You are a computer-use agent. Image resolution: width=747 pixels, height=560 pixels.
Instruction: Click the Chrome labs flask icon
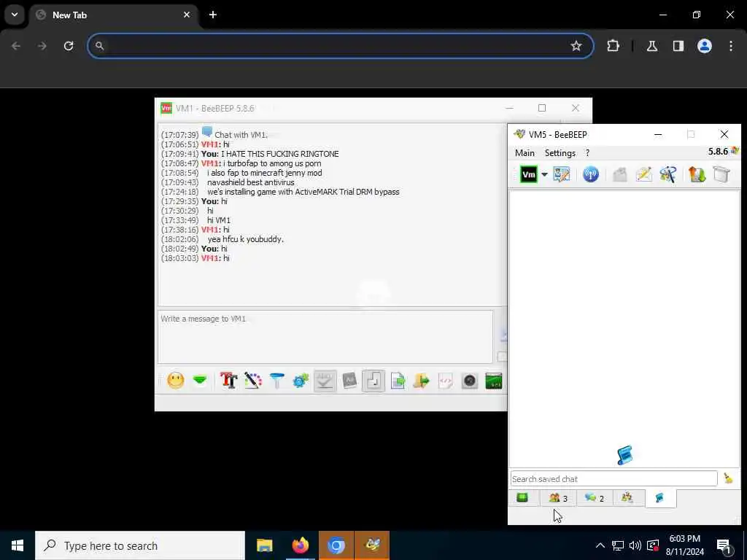point(651,46)
